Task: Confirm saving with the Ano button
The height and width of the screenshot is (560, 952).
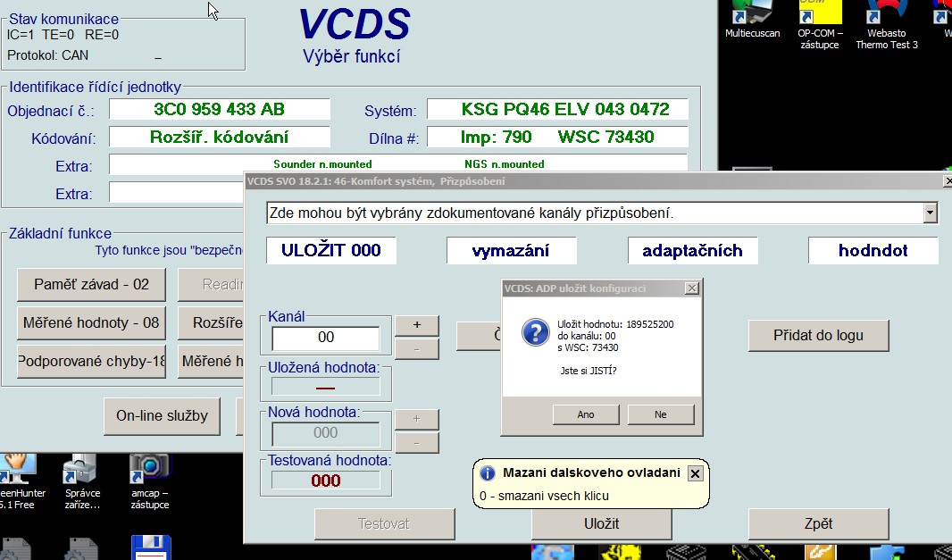Action: pos(586,414)
